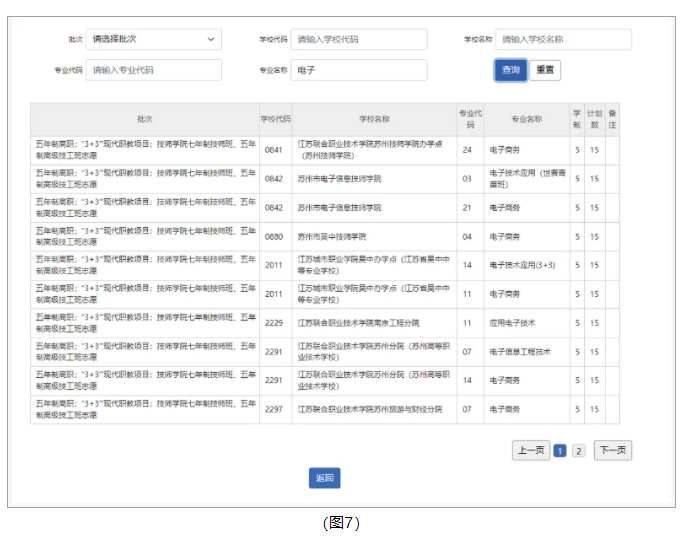Screen dimensions: 680x550
Task: Open the 批次 batch selection dropdown
Action: point(154,39)
